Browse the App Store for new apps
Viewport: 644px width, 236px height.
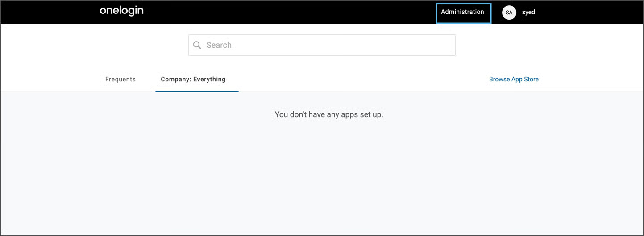tap(514, 80)
